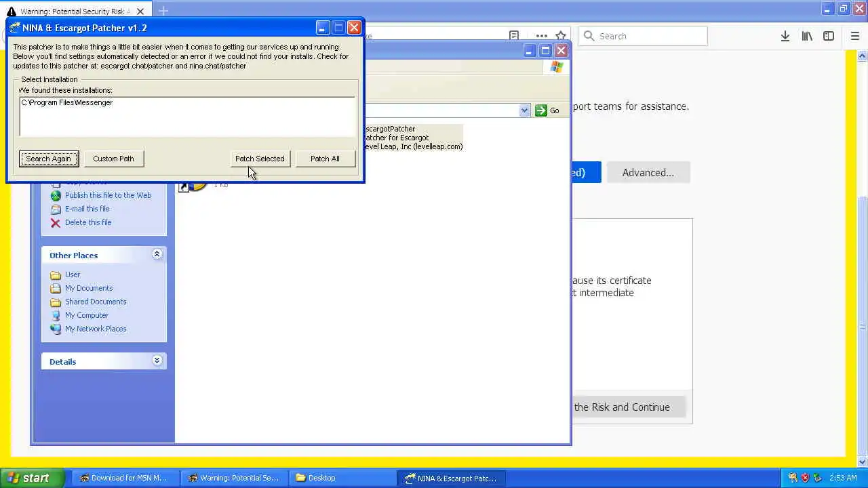Select the C:\Program Files\Messenger installation entry
Screen dimensions: 868x488
click(x=67, y=102)
